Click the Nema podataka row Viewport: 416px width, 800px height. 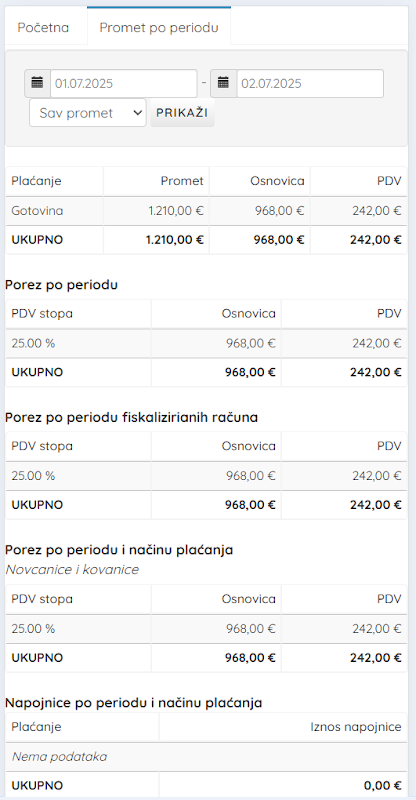click(206, 757)
